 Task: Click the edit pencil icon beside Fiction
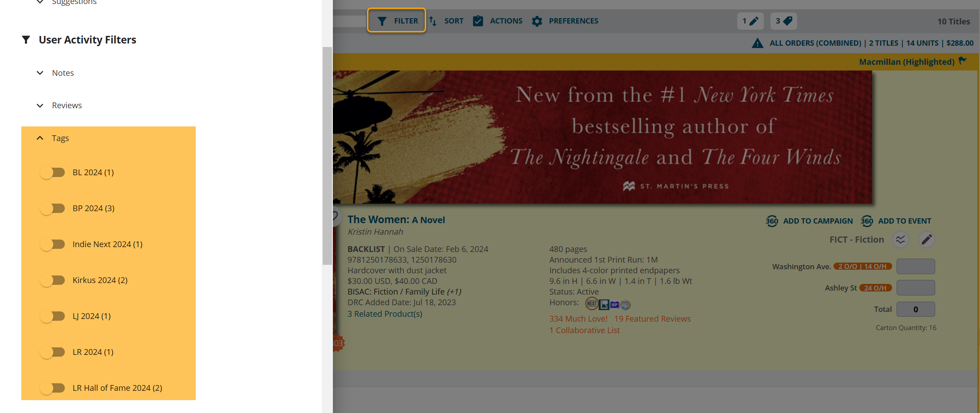tap(926, 240)
